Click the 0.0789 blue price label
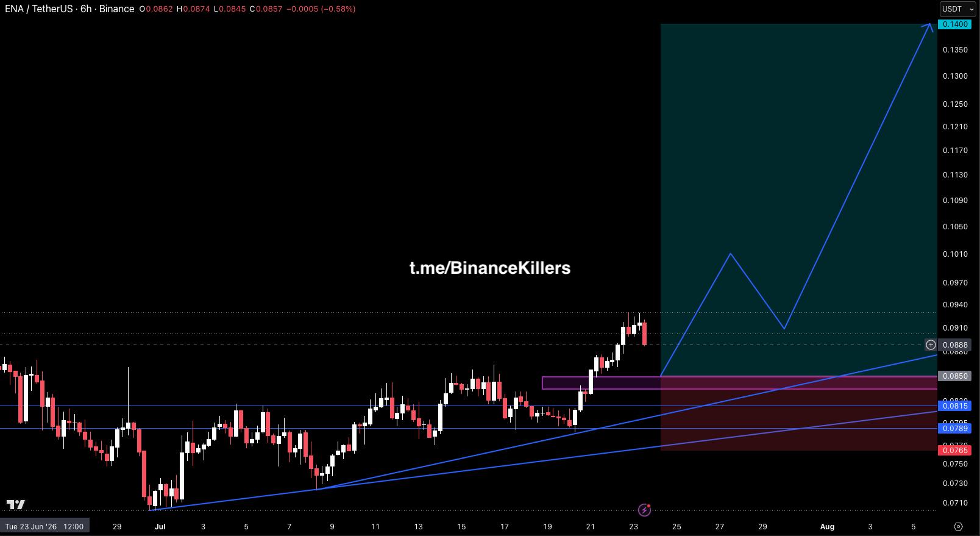The width and height of the screenshot is (980, 536). tap(954, 429)
